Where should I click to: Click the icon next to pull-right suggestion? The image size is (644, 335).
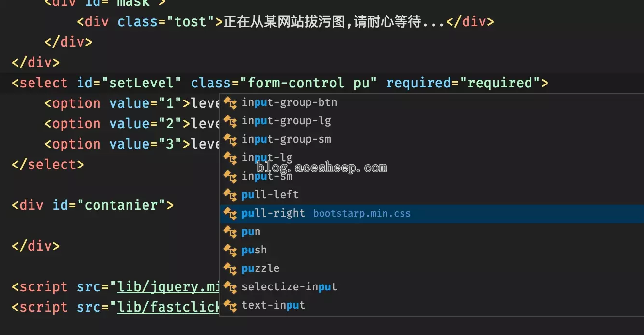230,213
